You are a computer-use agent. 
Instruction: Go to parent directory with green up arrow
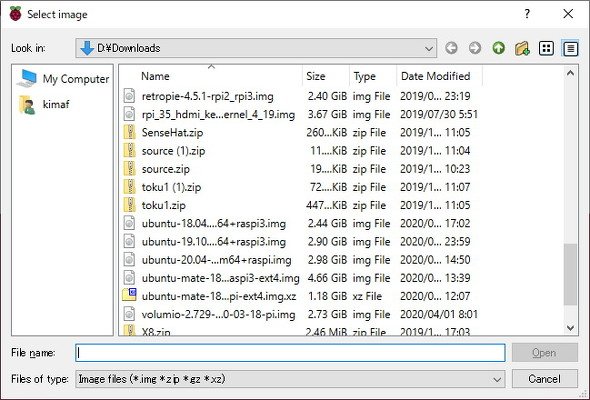click(499, 48)
